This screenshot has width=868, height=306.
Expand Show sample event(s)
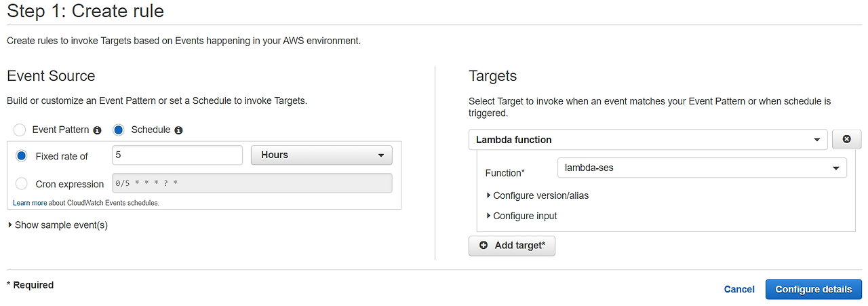click(x=58, y=225)
